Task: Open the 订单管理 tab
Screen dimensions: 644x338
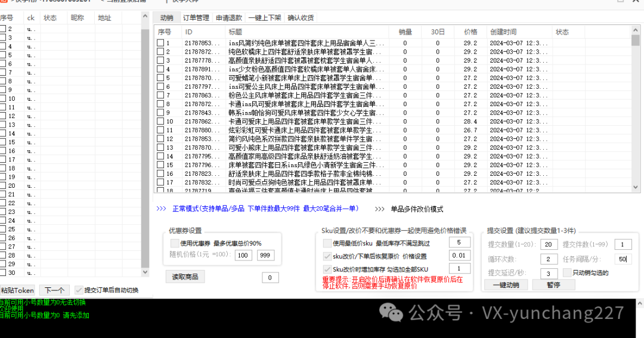Action: click(x=196, y=18)
